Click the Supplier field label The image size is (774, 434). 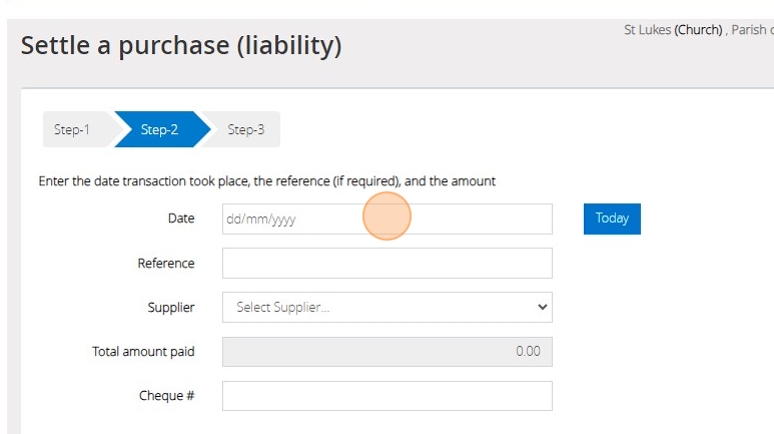(171, 307)
